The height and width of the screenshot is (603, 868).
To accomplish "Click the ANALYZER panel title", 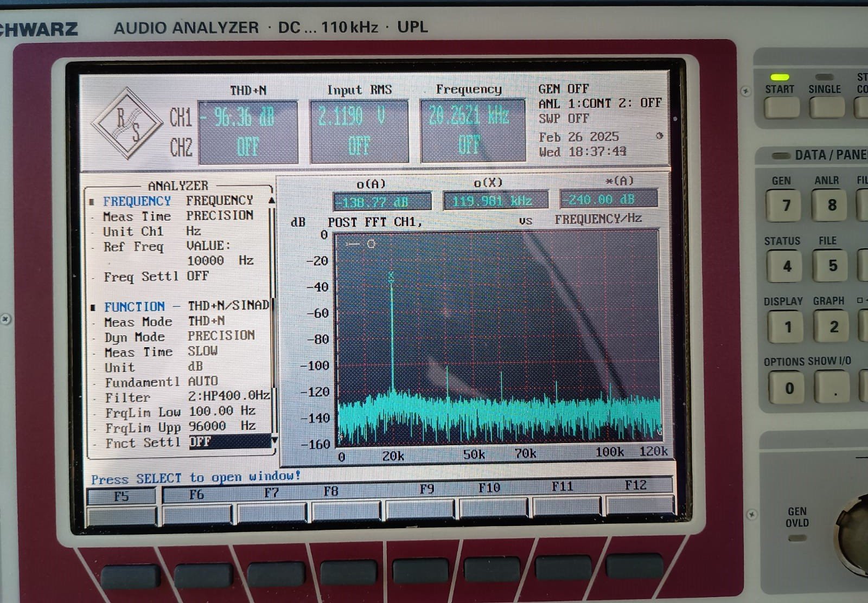I will click(x=178, y=185).
